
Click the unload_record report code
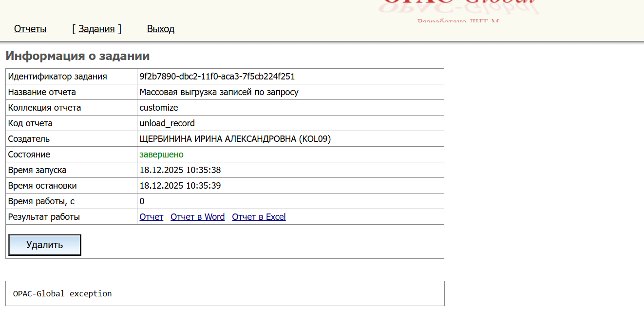click(167, 123)
